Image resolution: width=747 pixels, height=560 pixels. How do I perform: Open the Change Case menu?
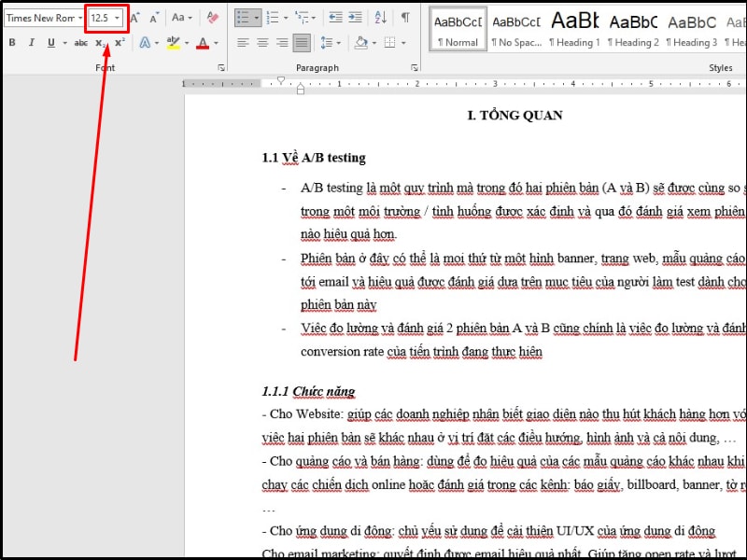point(181,18)
